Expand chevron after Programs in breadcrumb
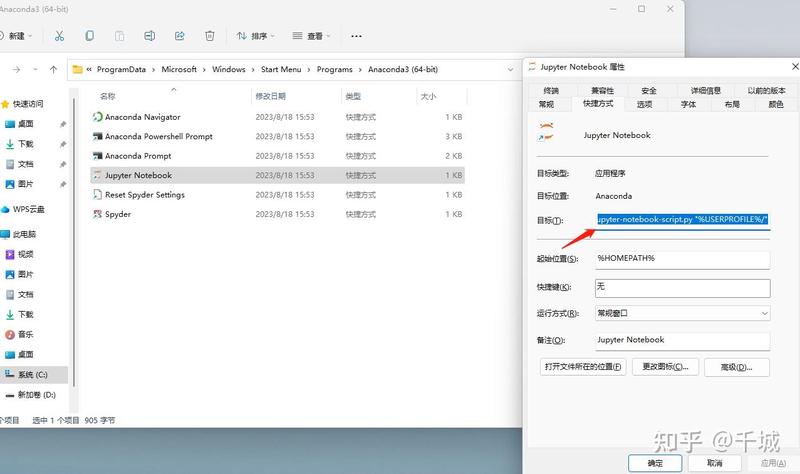The height and width of the screenshot is (474, 800). [x=360, y=69]
